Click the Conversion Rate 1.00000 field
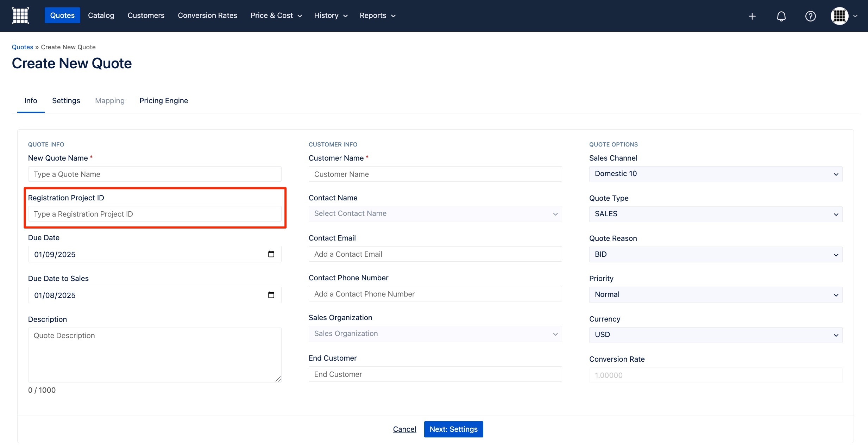 [716, 375]
